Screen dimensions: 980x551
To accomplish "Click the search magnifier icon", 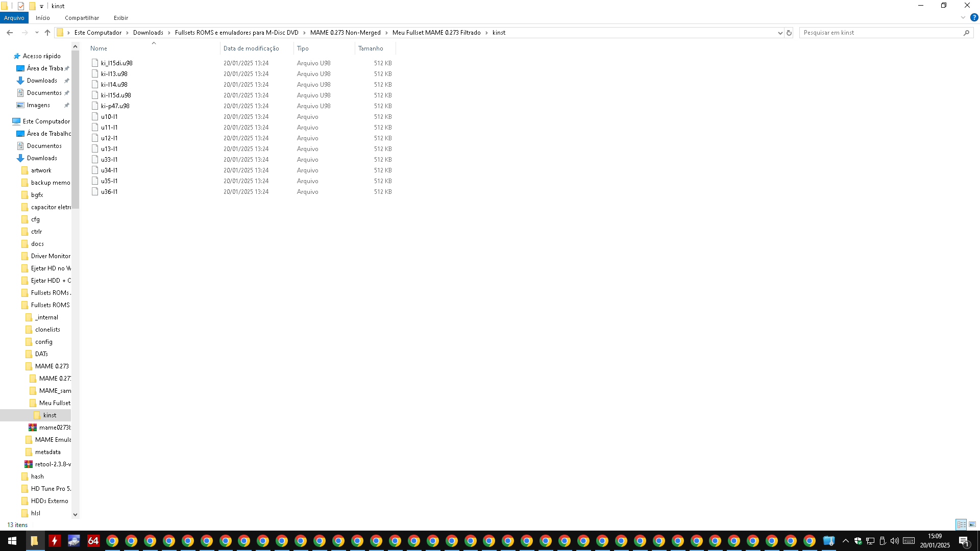I will click(x=966, y=33).
